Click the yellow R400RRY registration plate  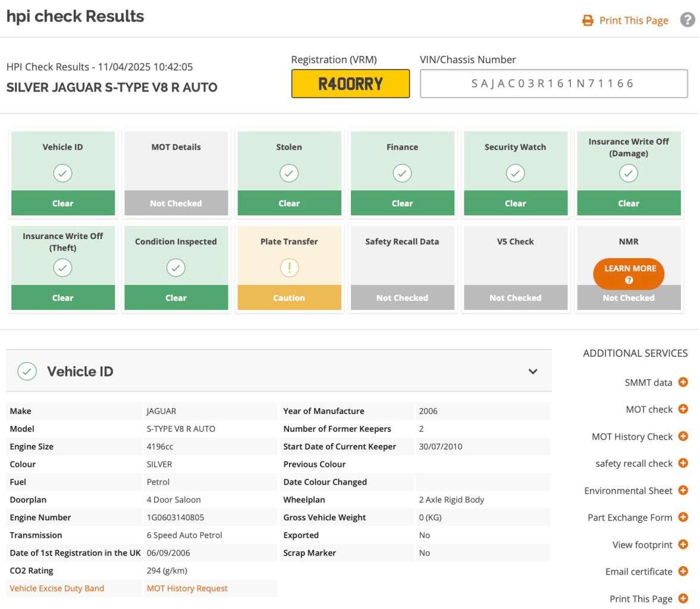click(350, 84)
